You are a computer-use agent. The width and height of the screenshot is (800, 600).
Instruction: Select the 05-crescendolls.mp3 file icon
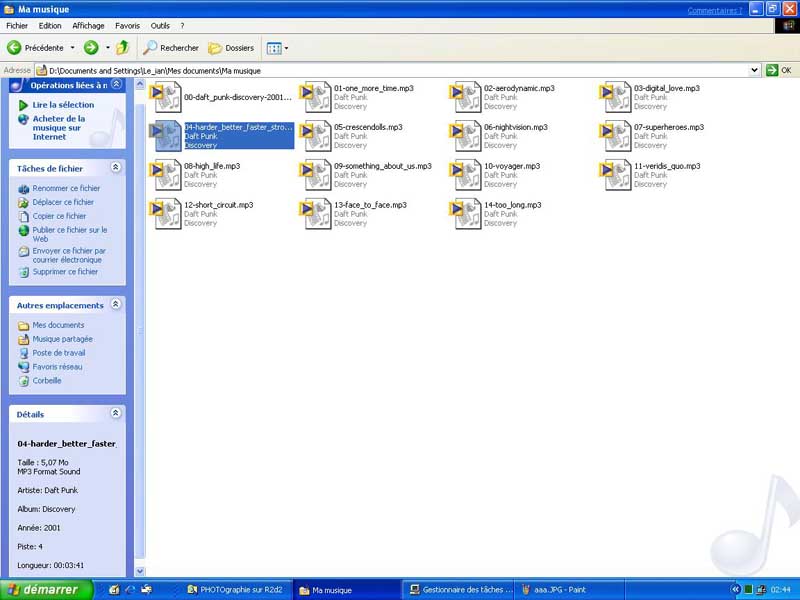(316, 136)
